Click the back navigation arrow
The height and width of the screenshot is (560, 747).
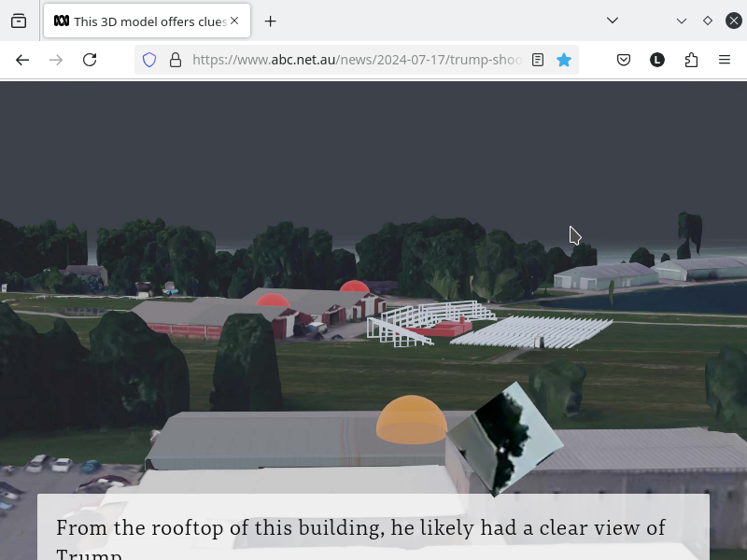click(22, 60)
